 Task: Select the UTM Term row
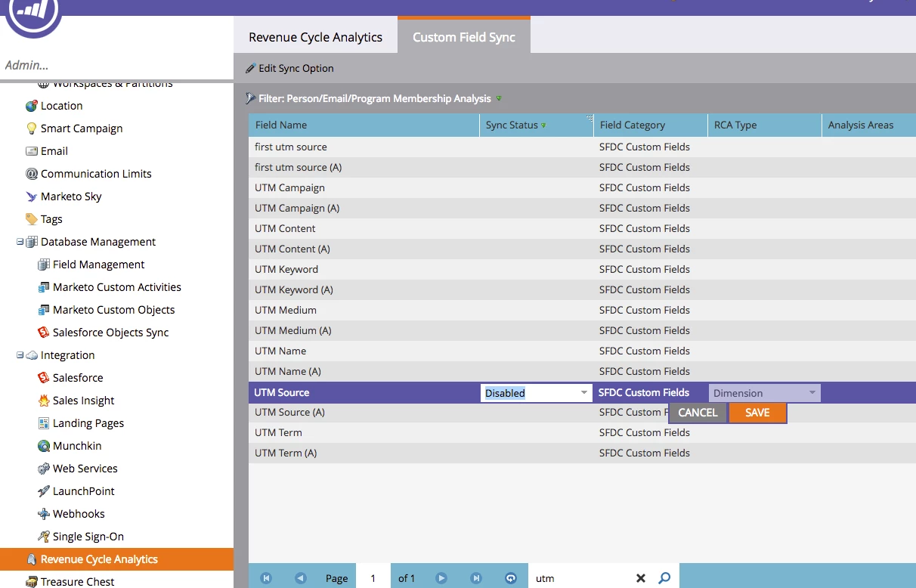tap(582, 432)
